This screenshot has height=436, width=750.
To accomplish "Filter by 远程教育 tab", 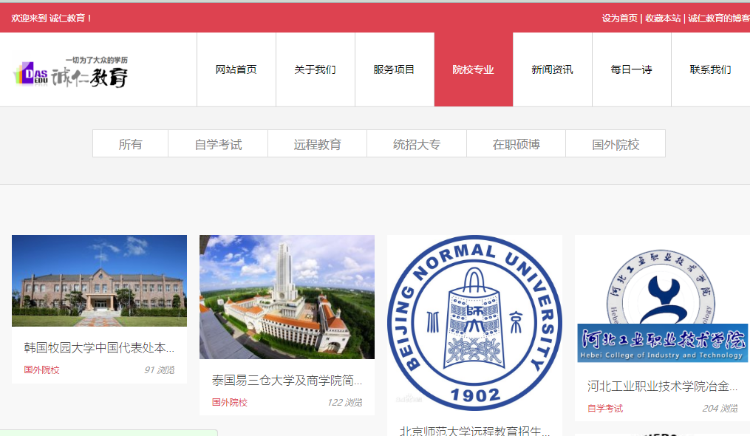I will pos(317,144).
